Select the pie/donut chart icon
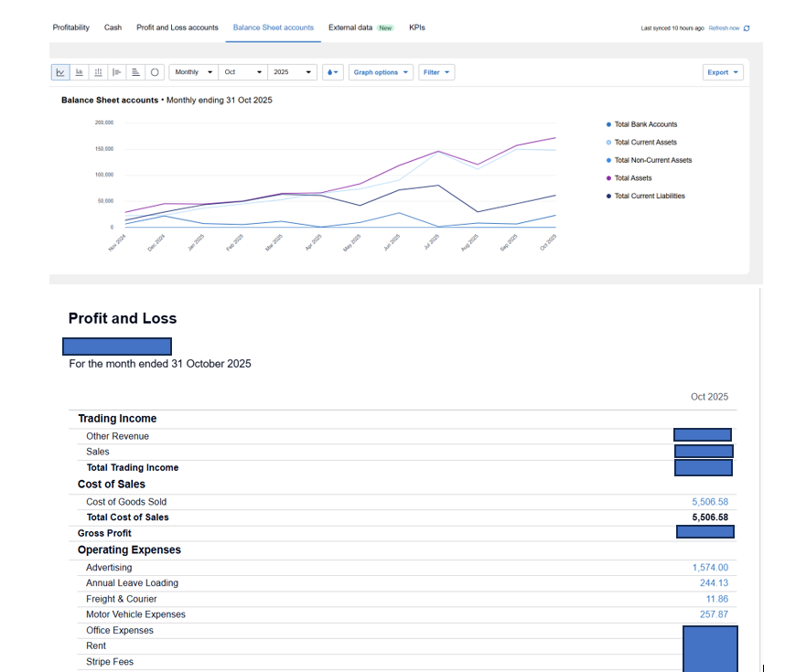 tap(155, 72)
